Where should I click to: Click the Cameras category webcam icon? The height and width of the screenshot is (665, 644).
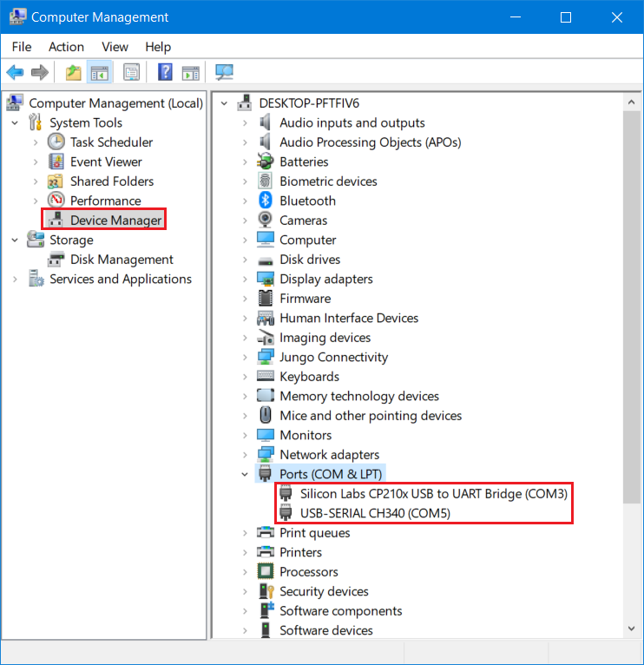[266, 221]
